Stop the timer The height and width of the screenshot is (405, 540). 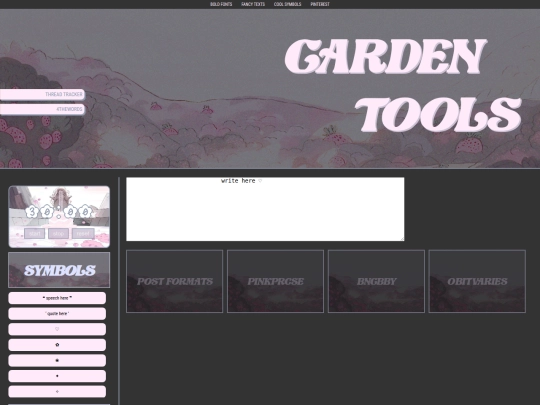coord(59,233)
